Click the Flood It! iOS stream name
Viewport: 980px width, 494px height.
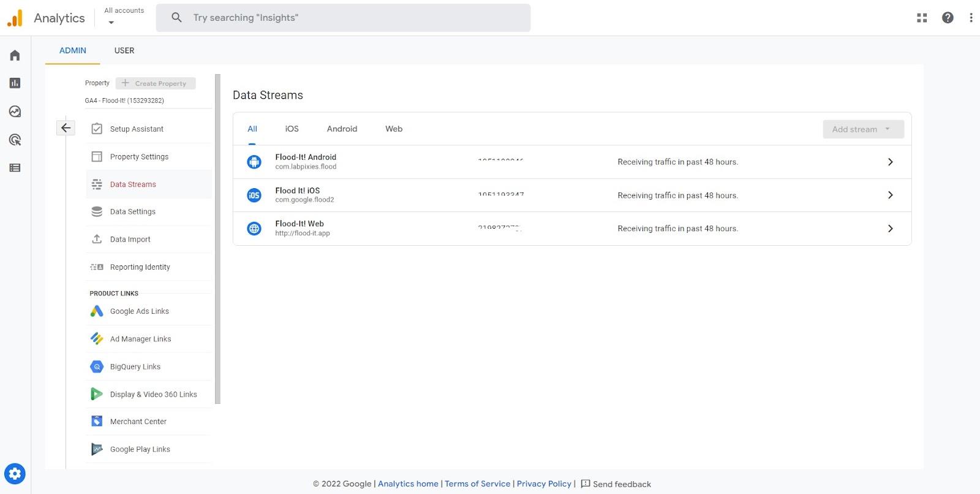(x=297, y=190)
